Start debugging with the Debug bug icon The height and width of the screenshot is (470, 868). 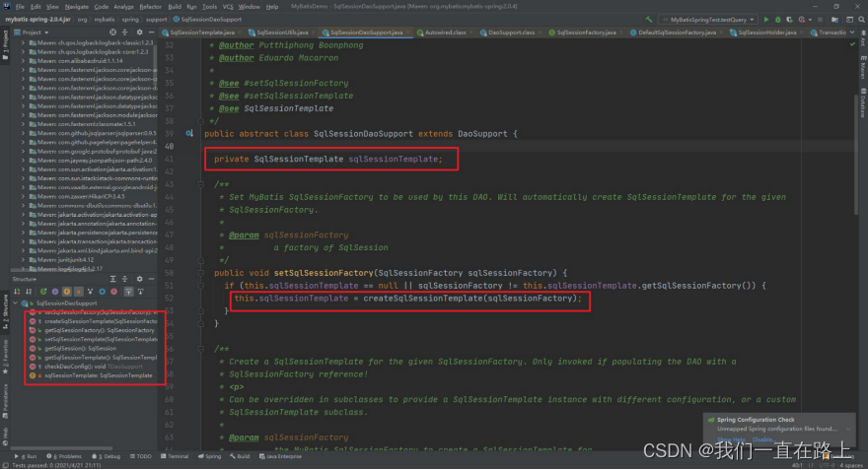click(778, 20)
